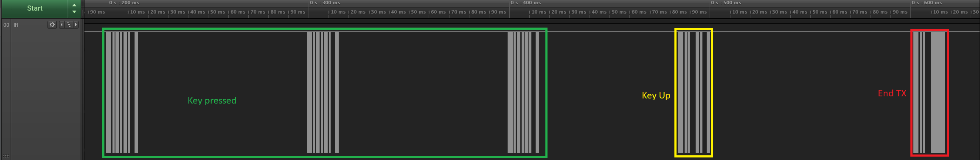This screenshot has width=980, height=160.
Task: Jump to next edge on IR channel
Action: pos(76,25)
